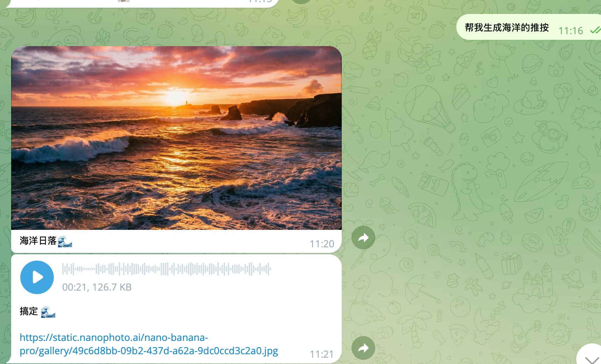Viewport: 601px width, 364px height.
Task: Click the partially visible message bubble at top
Action: (140, 3)
